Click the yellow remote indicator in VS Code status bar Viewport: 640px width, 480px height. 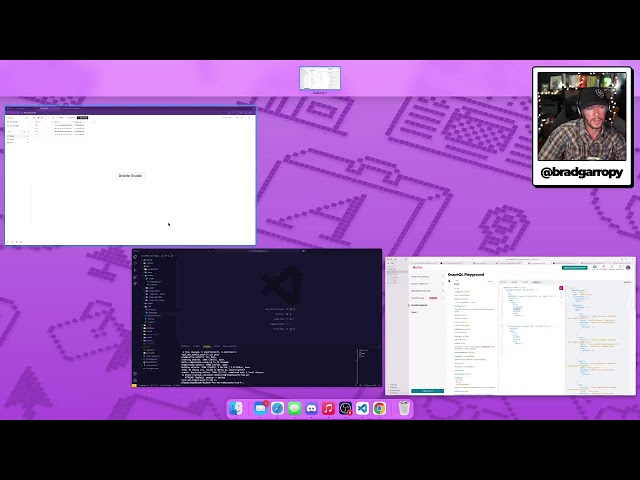pos(134,385)
